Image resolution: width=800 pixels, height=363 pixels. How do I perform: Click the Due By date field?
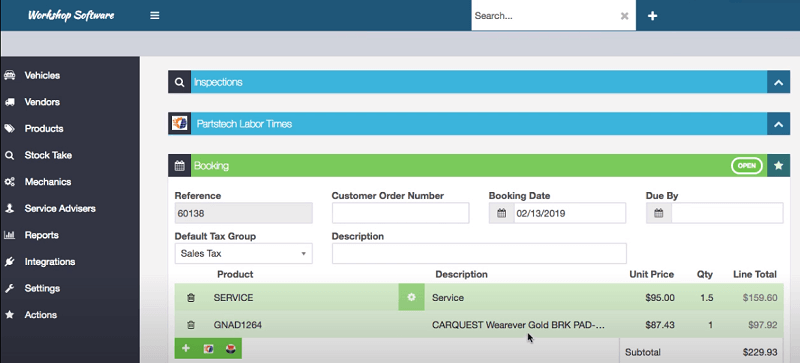pos(727,213)
